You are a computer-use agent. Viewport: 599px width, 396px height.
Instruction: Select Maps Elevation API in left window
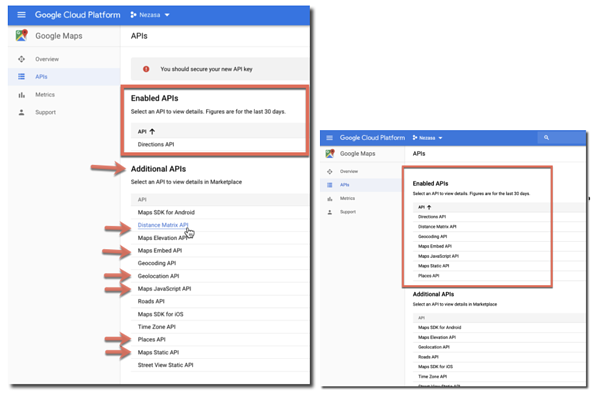point(162,238)
